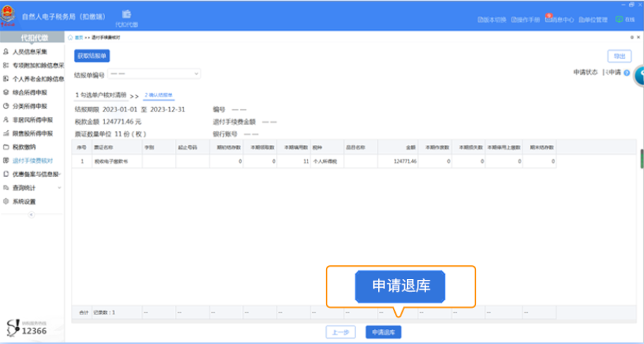The image size is (644, 344).
Task: Switch to step 1 勾选单户核对清册
Action: 101,95
